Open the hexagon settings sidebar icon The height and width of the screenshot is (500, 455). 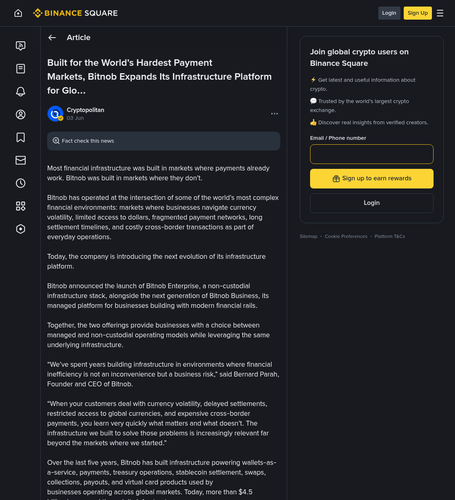point(21,229)
